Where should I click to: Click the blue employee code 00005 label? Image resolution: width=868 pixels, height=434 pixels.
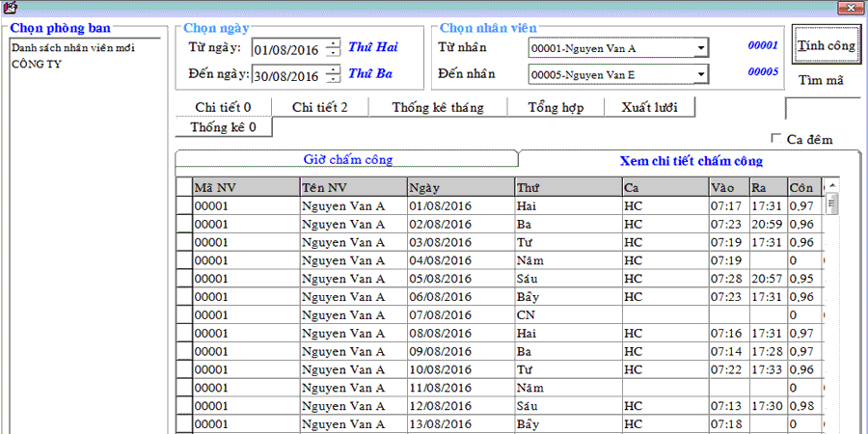point(764,71)
